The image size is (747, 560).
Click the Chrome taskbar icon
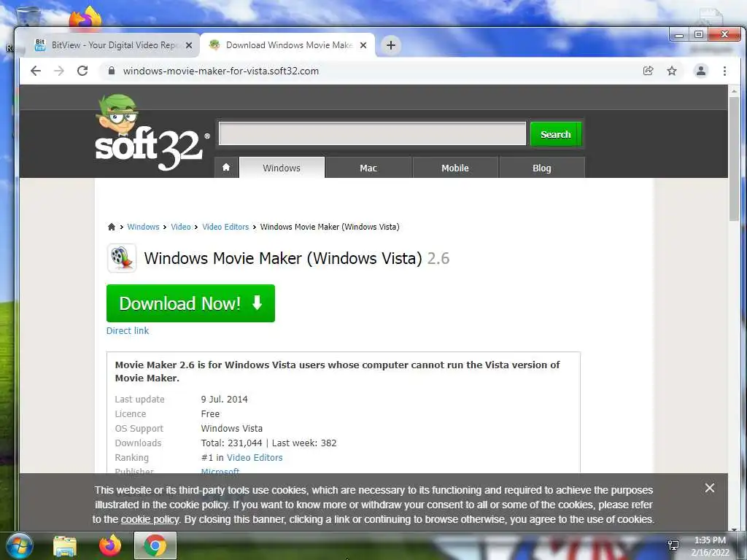pyautogui.click(x=155, y=545)
